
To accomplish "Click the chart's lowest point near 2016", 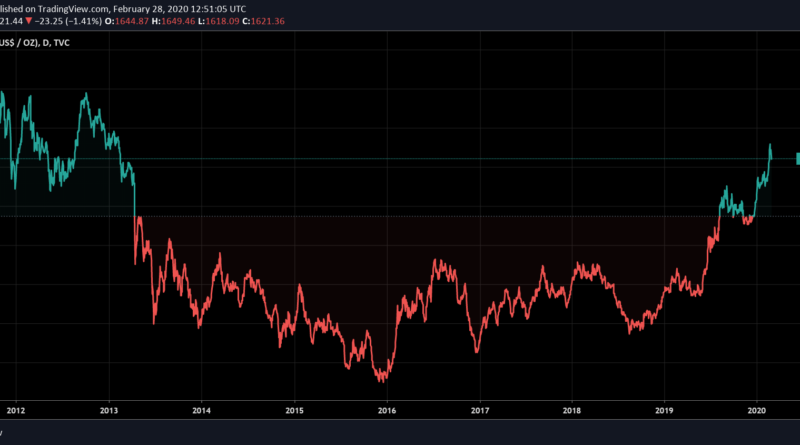I will [x=381, y=381].
